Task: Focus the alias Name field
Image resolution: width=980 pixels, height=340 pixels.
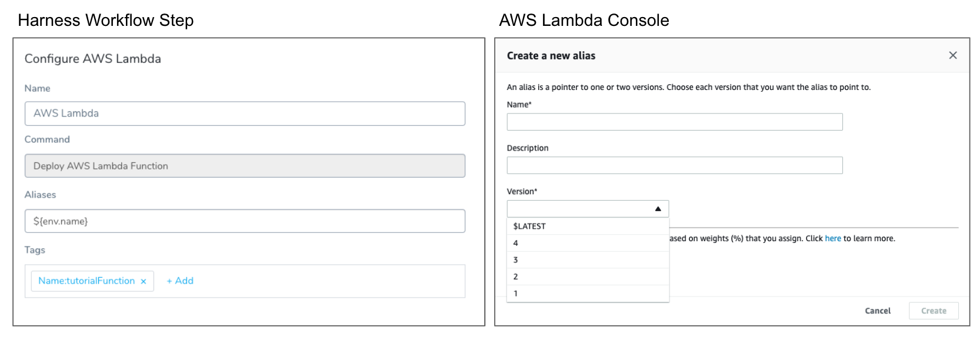Action: point(675,122)
